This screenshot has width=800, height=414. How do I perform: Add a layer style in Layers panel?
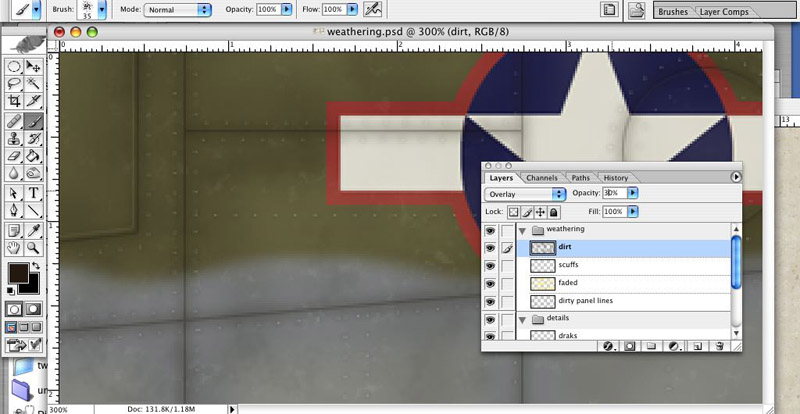tap(608, 346)
